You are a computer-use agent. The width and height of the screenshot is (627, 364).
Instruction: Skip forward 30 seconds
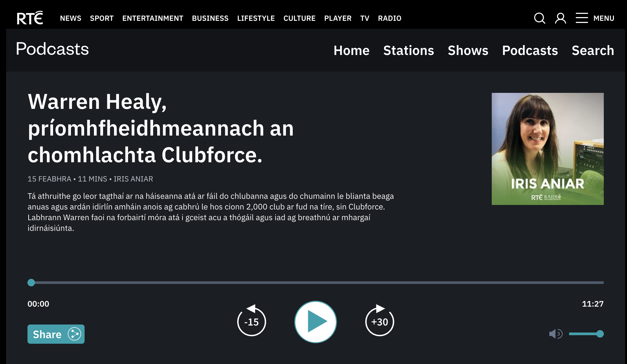tap(380, 321)
